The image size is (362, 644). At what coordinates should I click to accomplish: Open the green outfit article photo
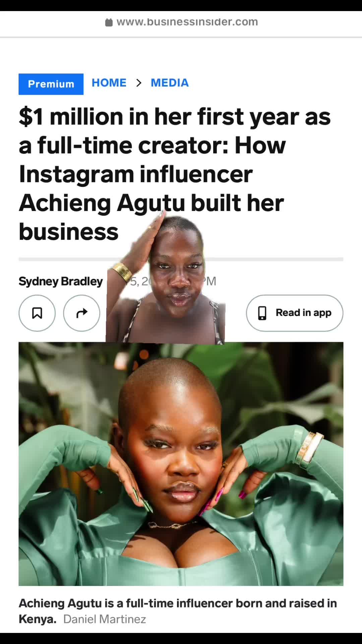tap(181, 464)
